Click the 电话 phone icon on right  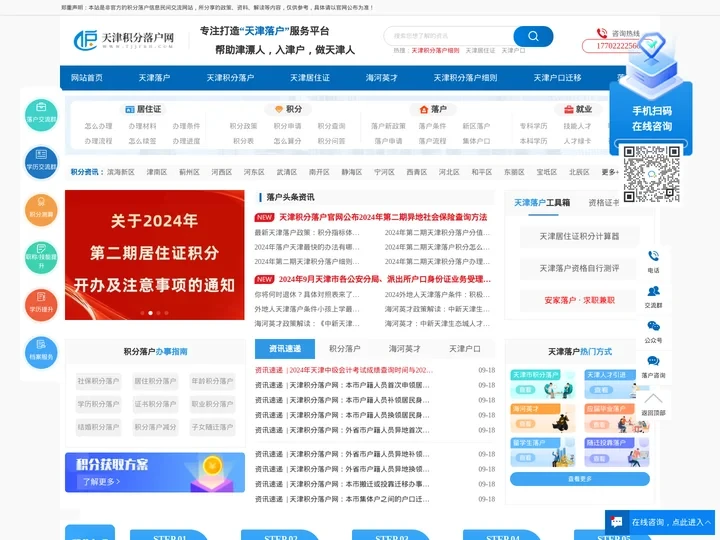653,256
